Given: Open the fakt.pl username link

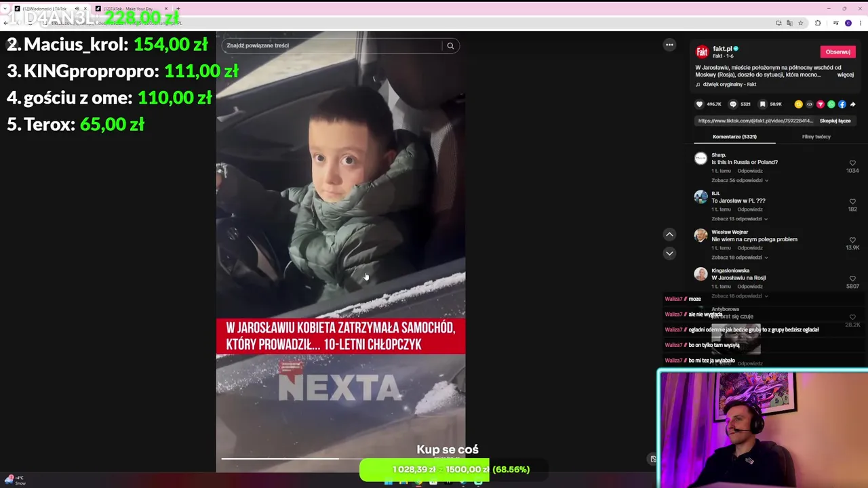Looking at the screenshot, I should tap(722, 49).
